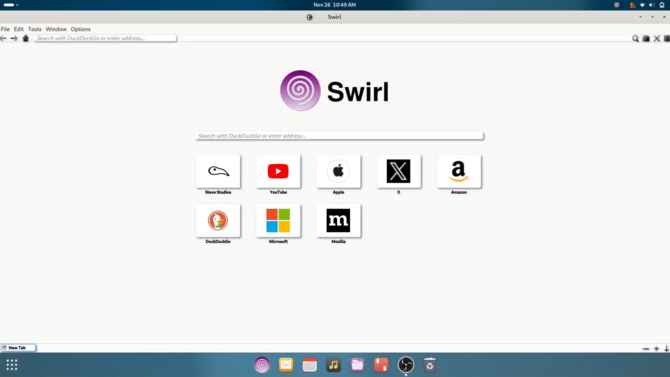670x377 pixels.
Task: Open the volume indicator in the top bar
Action: coord(652,5)
